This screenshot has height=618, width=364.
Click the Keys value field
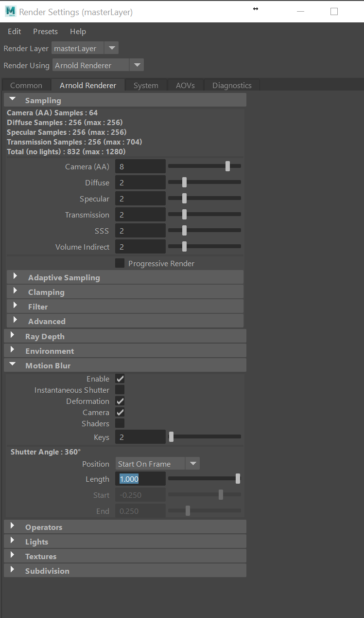click(140, 437)
